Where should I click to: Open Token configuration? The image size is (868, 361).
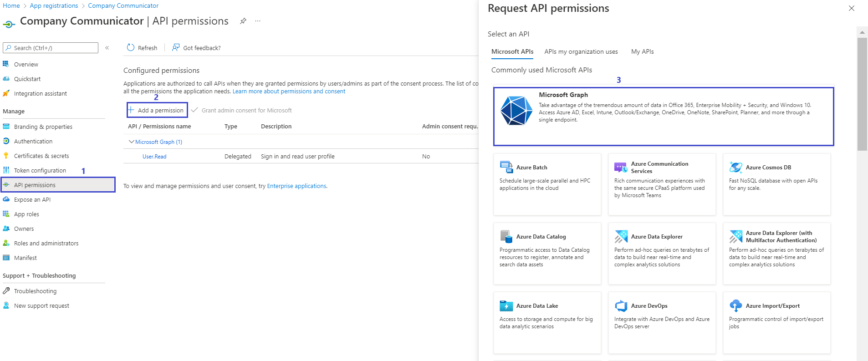click(x=40, y=170)
